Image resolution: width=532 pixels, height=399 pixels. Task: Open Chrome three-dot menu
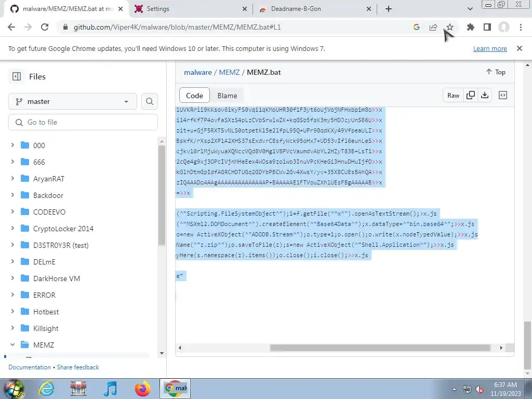point(521,27)
